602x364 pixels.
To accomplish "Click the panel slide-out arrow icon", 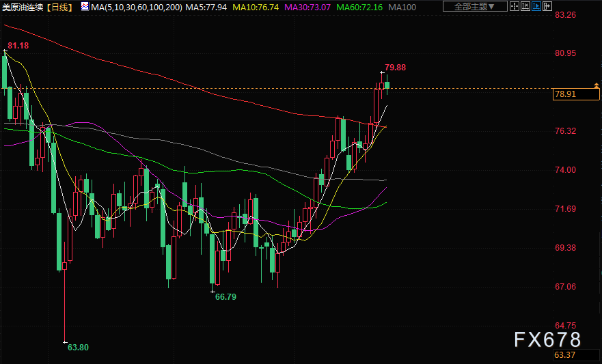I will [547, 6].
